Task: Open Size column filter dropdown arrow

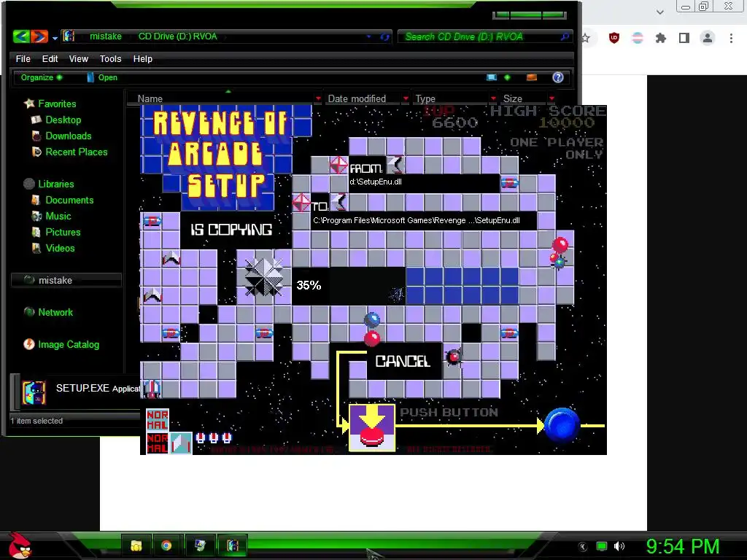Action: coord(551,98)
